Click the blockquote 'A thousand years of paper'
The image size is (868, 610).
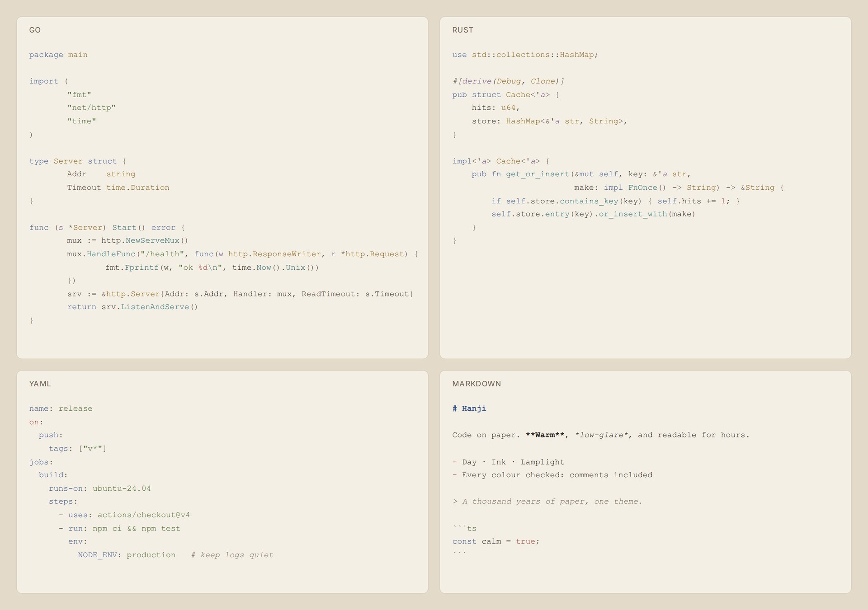547,502
